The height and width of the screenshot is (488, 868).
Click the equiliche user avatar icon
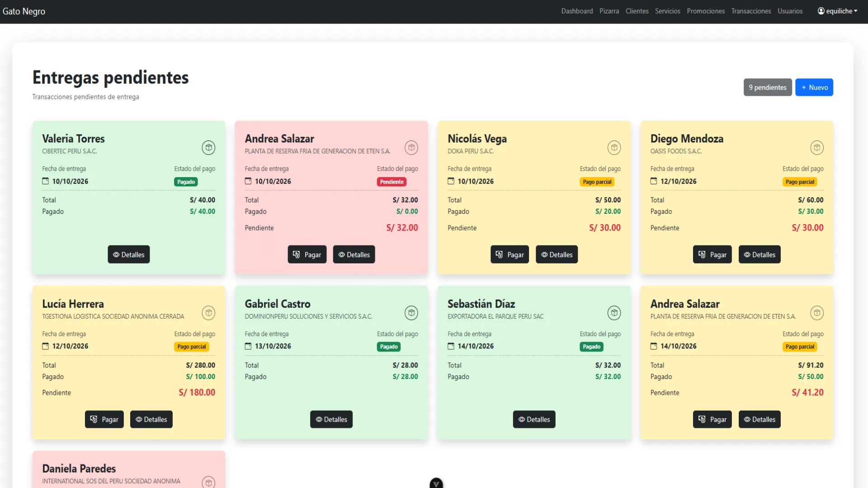point(821,11)
